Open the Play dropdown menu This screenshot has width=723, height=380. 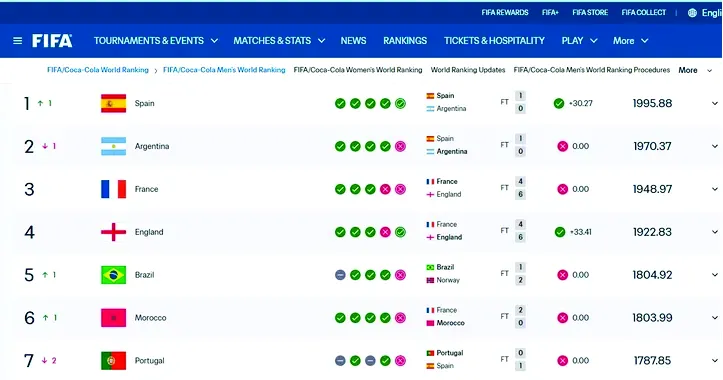579,41
